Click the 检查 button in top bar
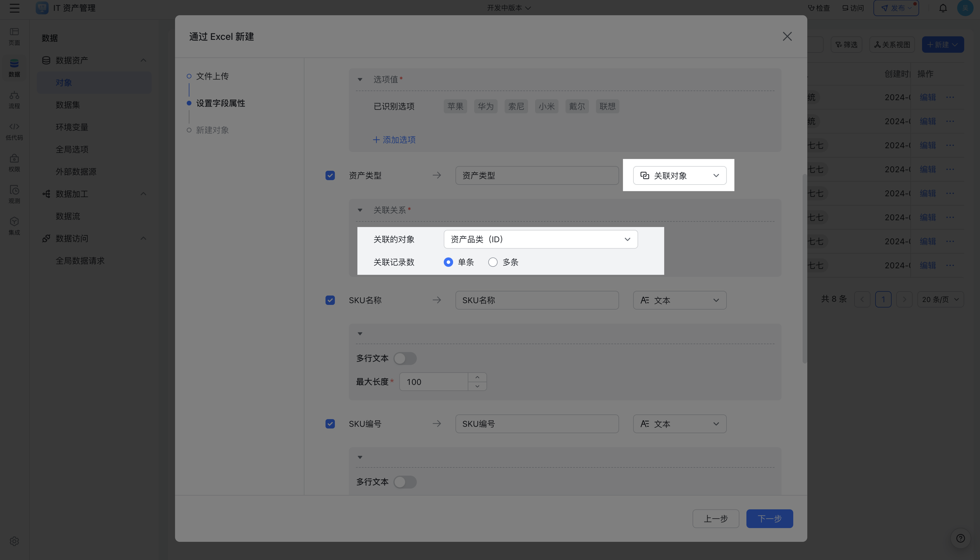 coord(819,8)
